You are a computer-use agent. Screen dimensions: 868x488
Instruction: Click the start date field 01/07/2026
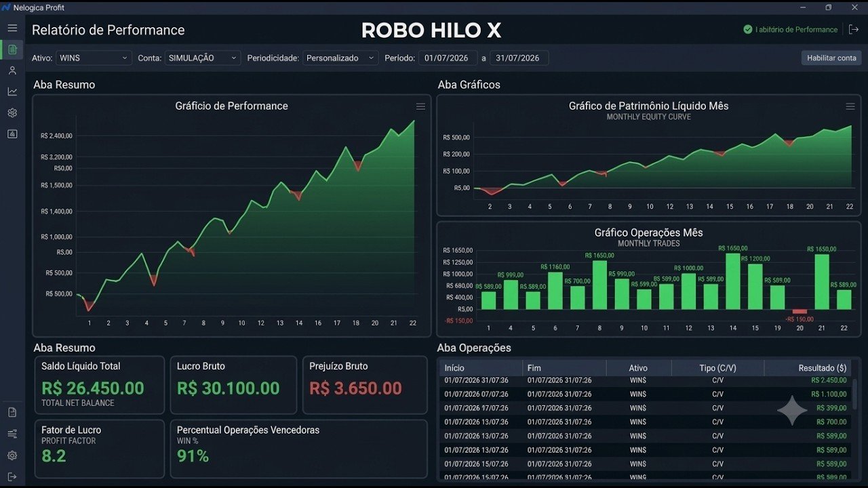pyautogui.click(x=448, y=58)
